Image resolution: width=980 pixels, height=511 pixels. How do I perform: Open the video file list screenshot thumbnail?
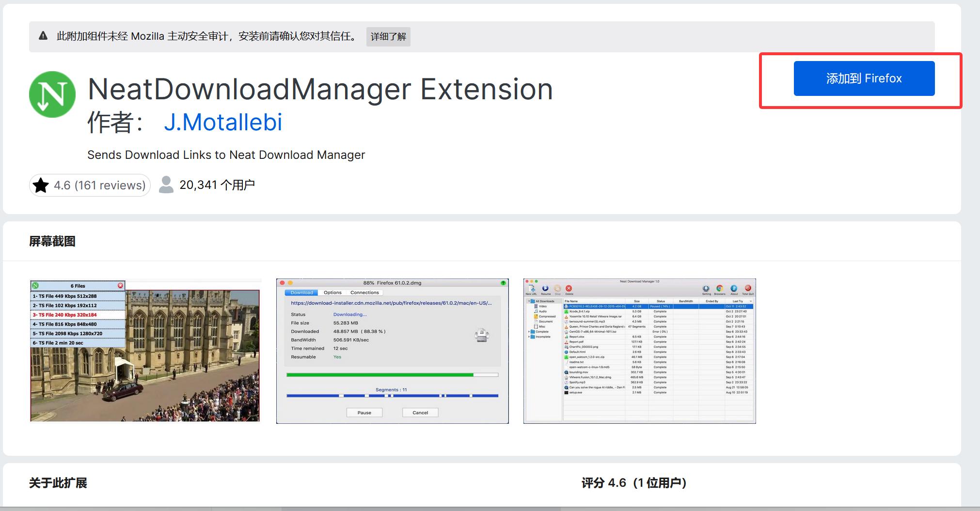[145, 351]
